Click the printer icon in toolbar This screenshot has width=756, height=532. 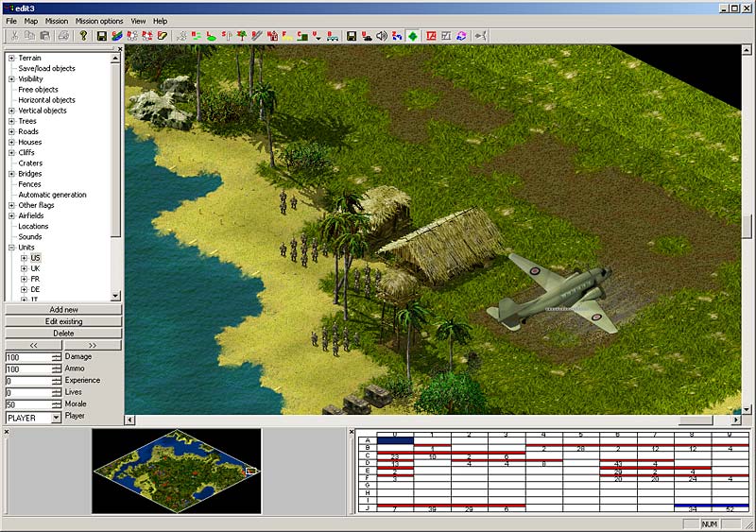[62, 36]
